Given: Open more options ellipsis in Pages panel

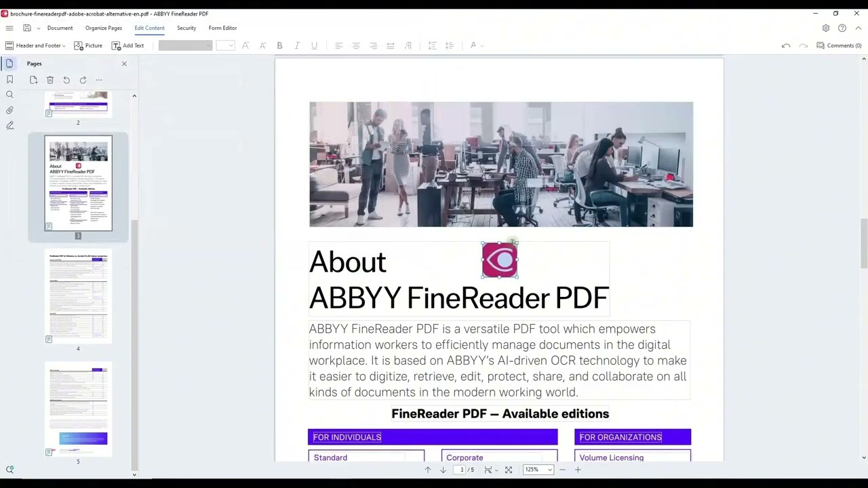Looking at the screenshot, I should (x=99, y=80).
